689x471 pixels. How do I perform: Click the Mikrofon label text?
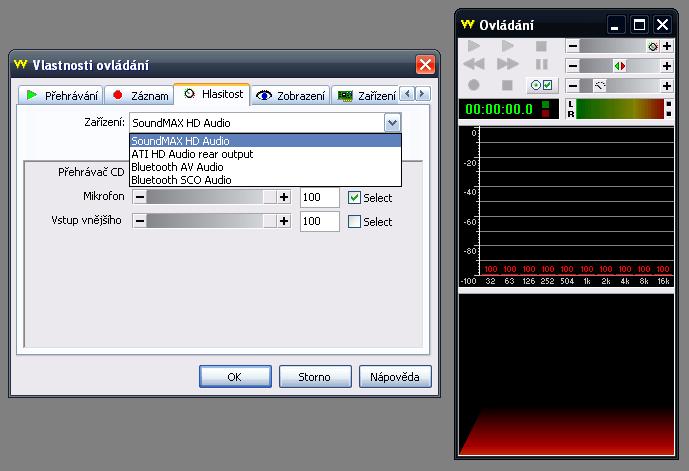(104, 196)
